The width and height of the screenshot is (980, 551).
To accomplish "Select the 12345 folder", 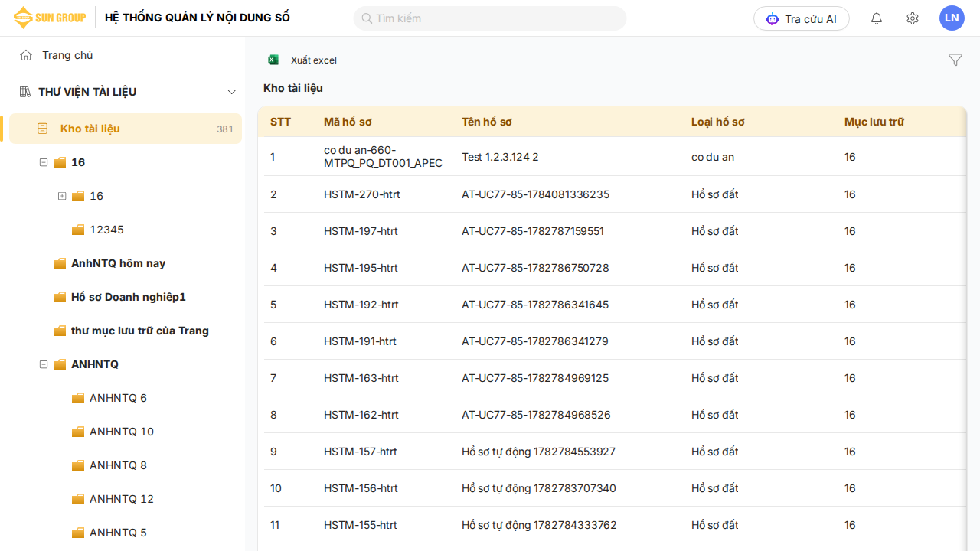I will pyautogui.click(x=106, y=230).
